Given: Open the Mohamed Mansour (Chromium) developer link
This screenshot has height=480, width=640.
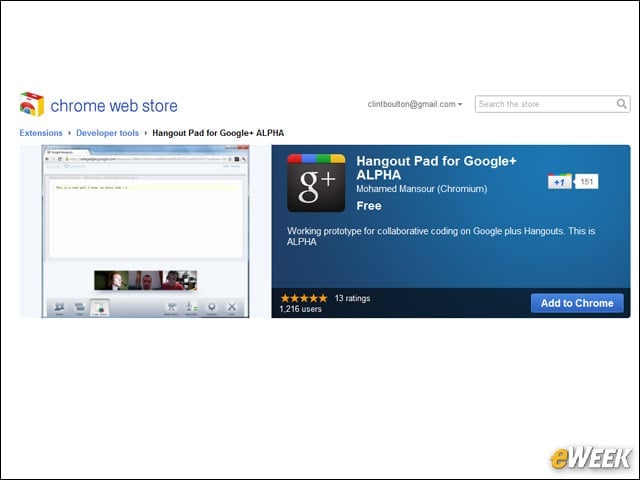Looking at the screenshot, I should (422, 189).
